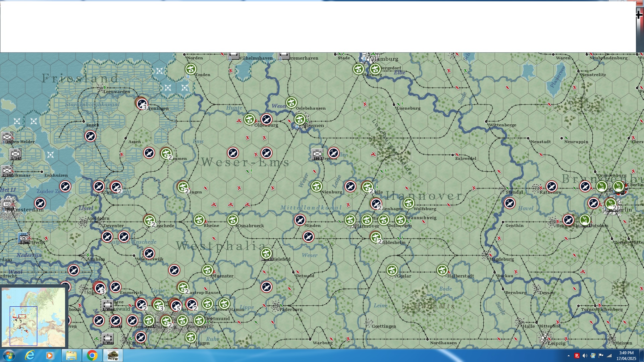Select the green airbase icon at Bremen
The height and width of the screenshot is (362, 644).
coord(300,119)
